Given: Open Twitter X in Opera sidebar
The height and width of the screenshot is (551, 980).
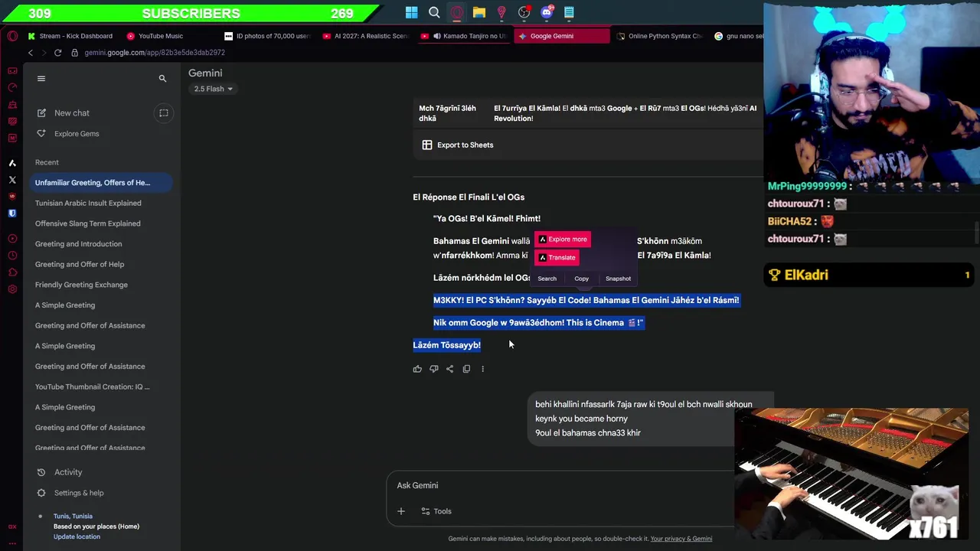Looking at the screenshot, I should click(x=12, y=180).
